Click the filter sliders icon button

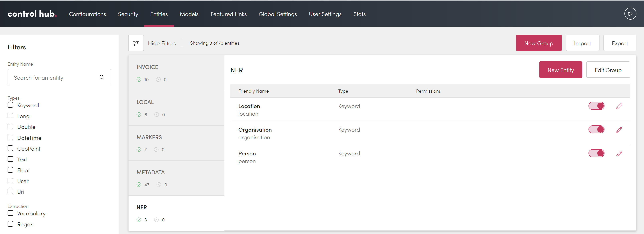click(x=136, y=43)
